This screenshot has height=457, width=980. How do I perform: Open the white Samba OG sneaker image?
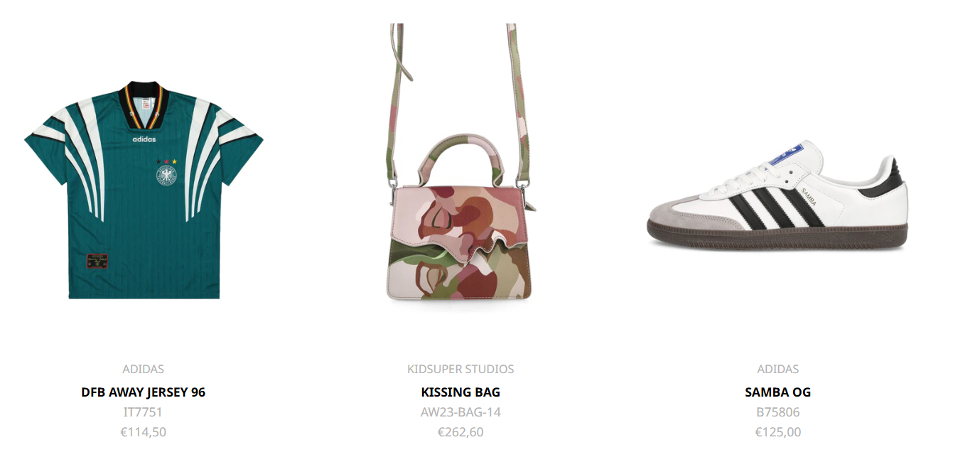click(x=777, y=195)
